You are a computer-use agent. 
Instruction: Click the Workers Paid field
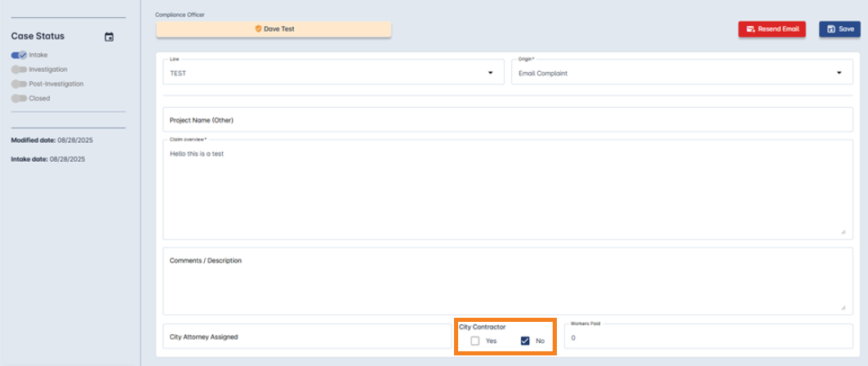[709, 336]
